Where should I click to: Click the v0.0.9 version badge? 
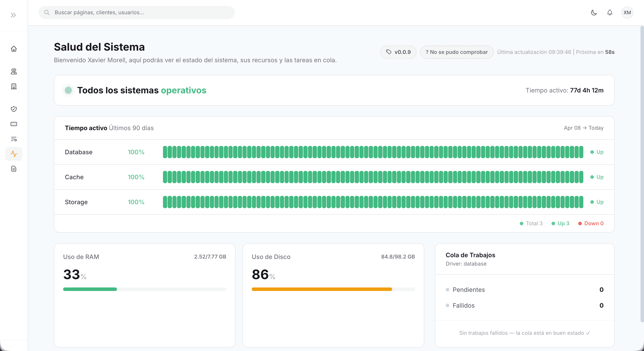tap(398, 52)
